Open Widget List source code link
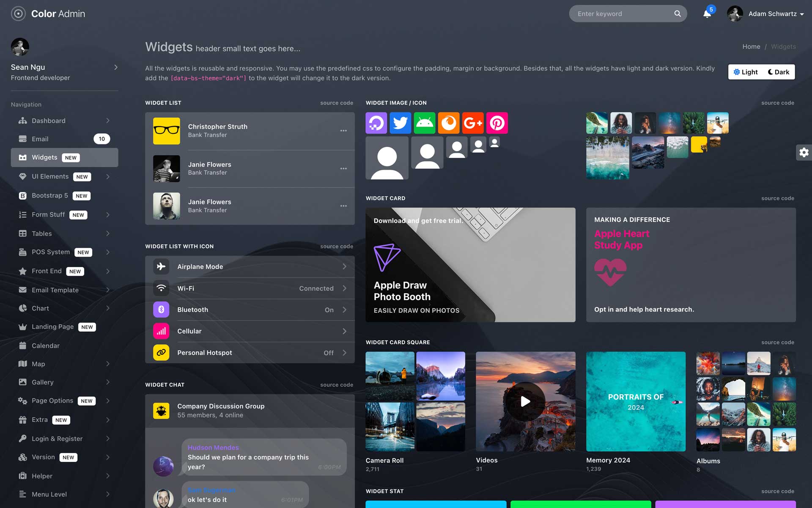 pos(337,103)
